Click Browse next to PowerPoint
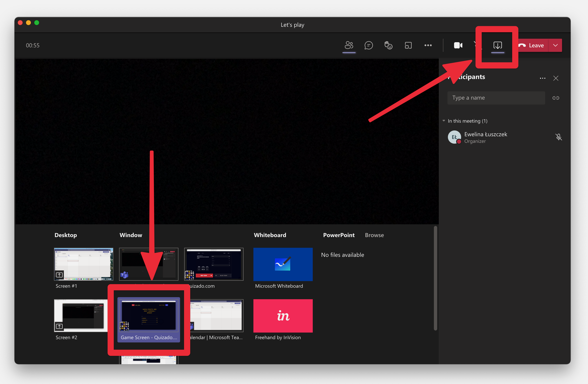The height and width of the screenshot is (384, 588). click(374, 235)
